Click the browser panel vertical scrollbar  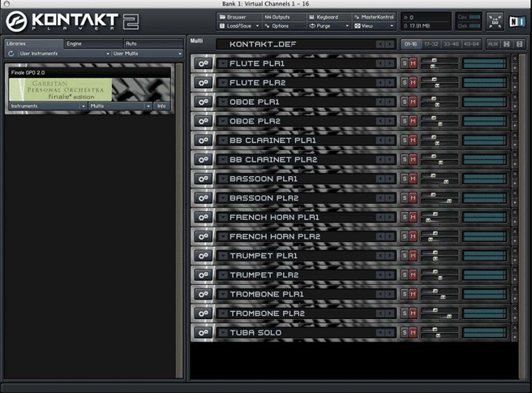point(179,220)
